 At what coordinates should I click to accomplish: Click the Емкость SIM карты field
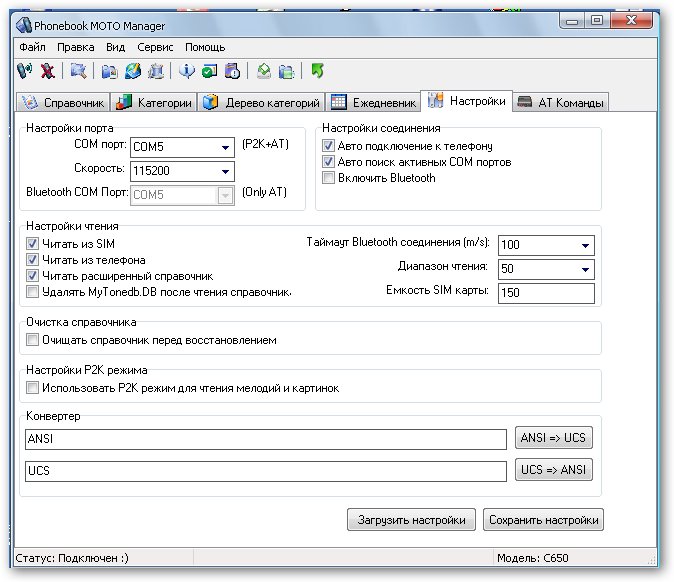546,293
